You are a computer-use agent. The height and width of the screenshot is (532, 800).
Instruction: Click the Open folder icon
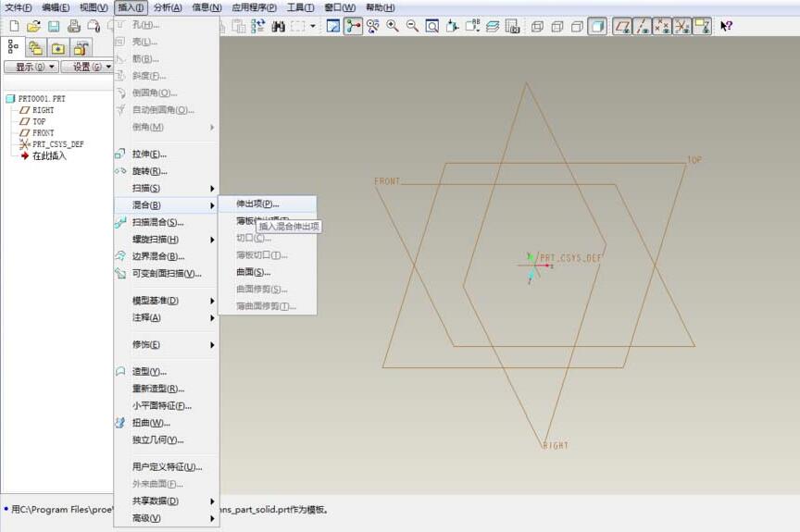coord(32,27)
